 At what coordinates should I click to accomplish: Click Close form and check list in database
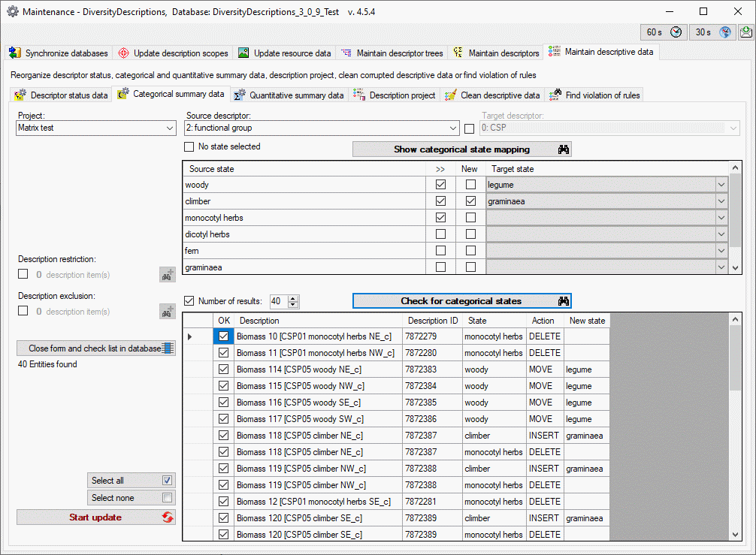[x=96, y=348]
